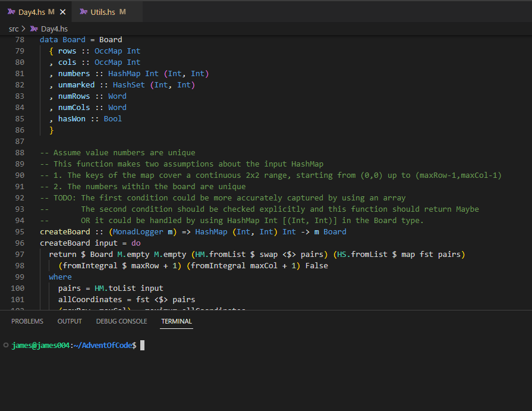This screenshot has width=532, height=411.
Task: Click the terminal session circle indicator
Action: [6, 345]
